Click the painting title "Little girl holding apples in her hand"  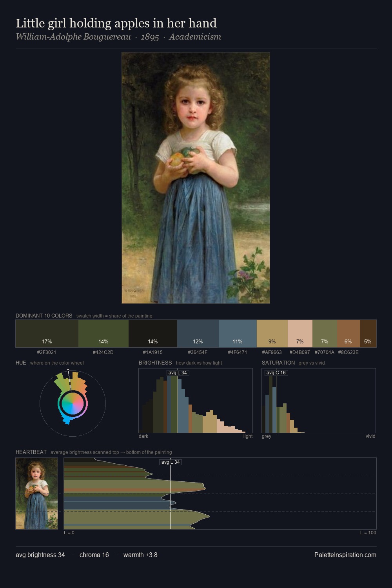[116, 23]
